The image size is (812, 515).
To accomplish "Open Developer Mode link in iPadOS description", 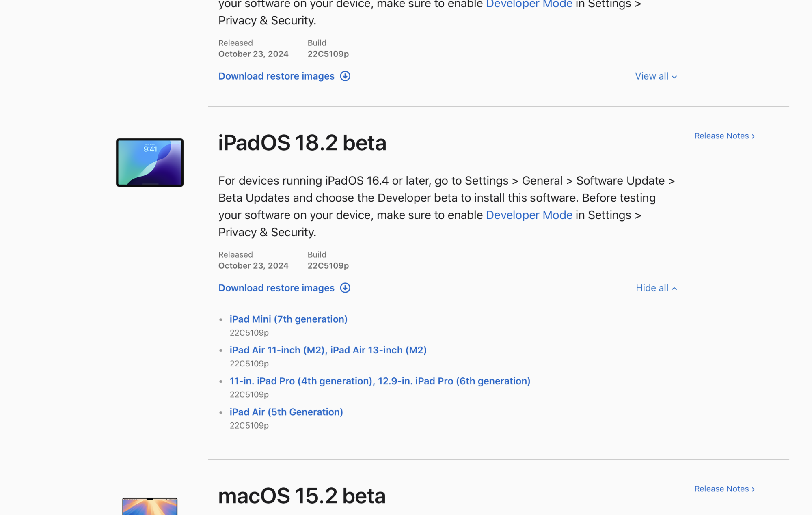I will pyautogui.click(x=529, y=215).
